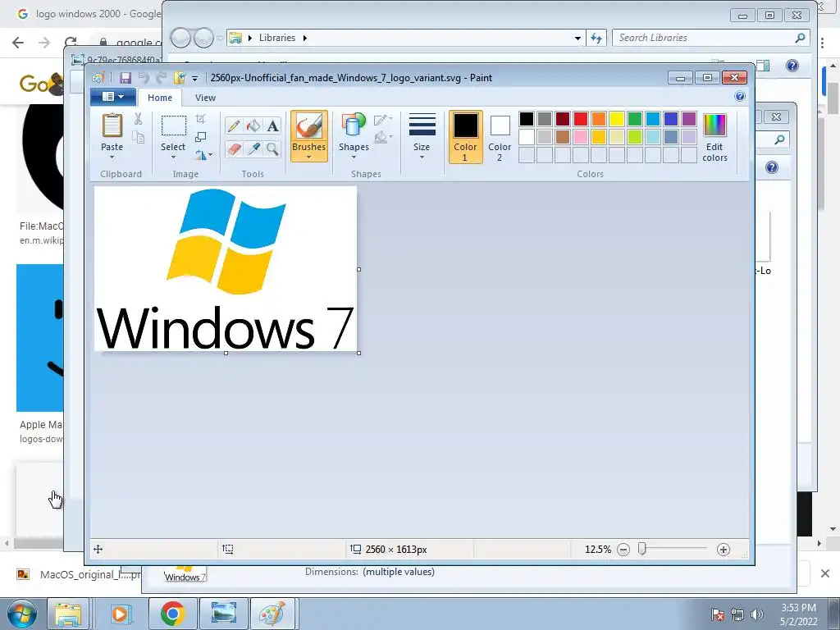Viewport: 840px width, 630px height.
Task: Open Explorer address bar history dropdown
Action: coord(577,38)
